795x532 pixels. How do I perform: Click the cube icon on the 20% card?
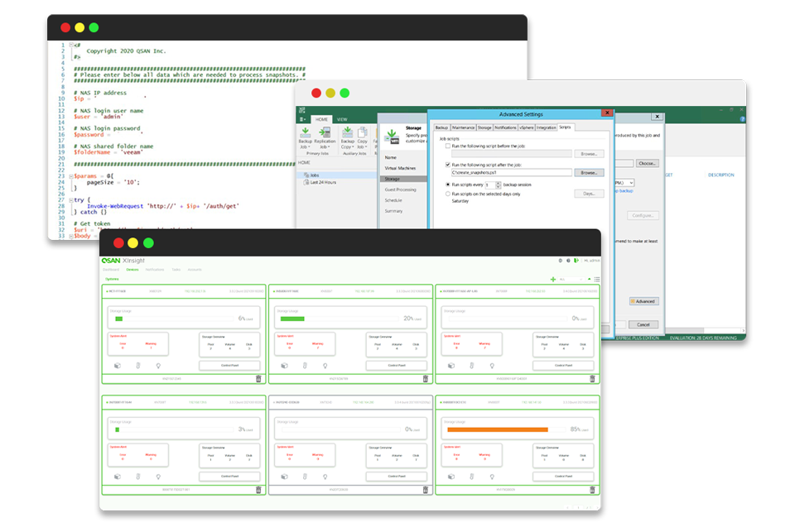pos(284,366)
